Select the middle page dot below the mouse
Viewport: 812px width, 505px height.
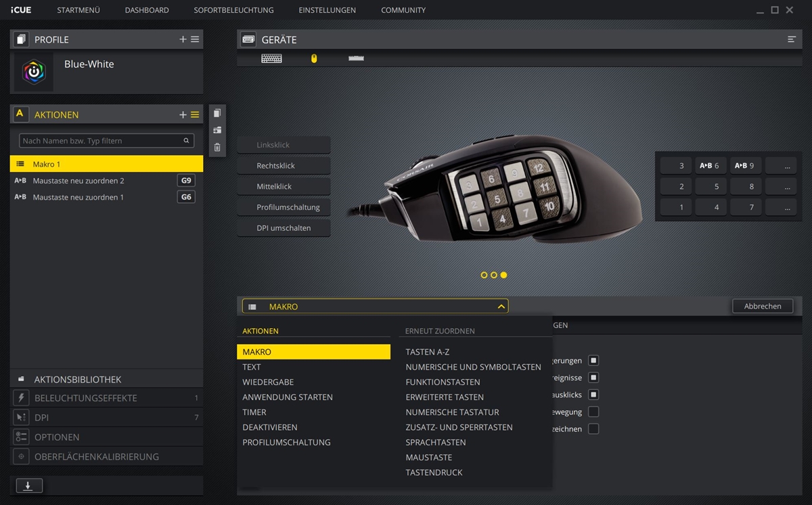pyautogui.click(x=494, y=275)
